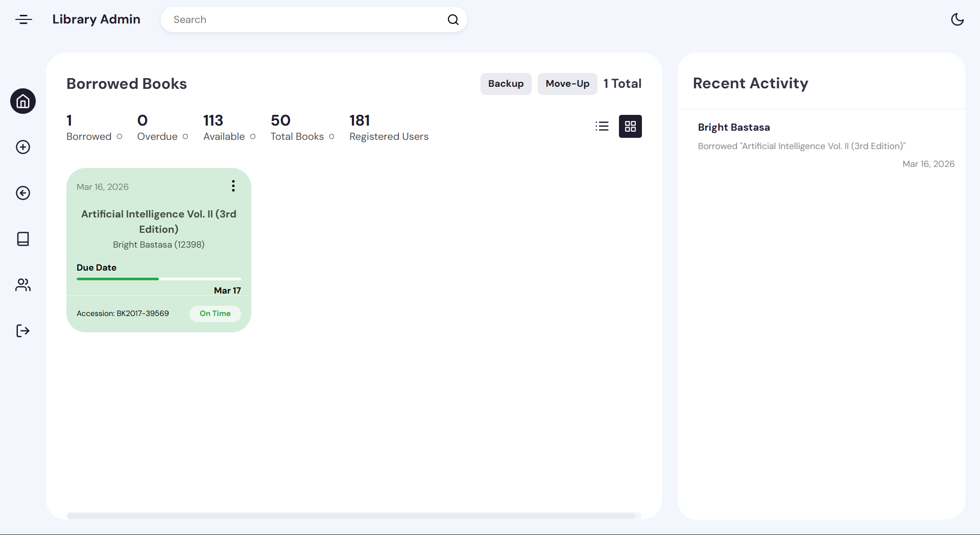Viewport: 980px width, 535px height.
Task: Open the Registered Users icon
Action: coord(22,285)
